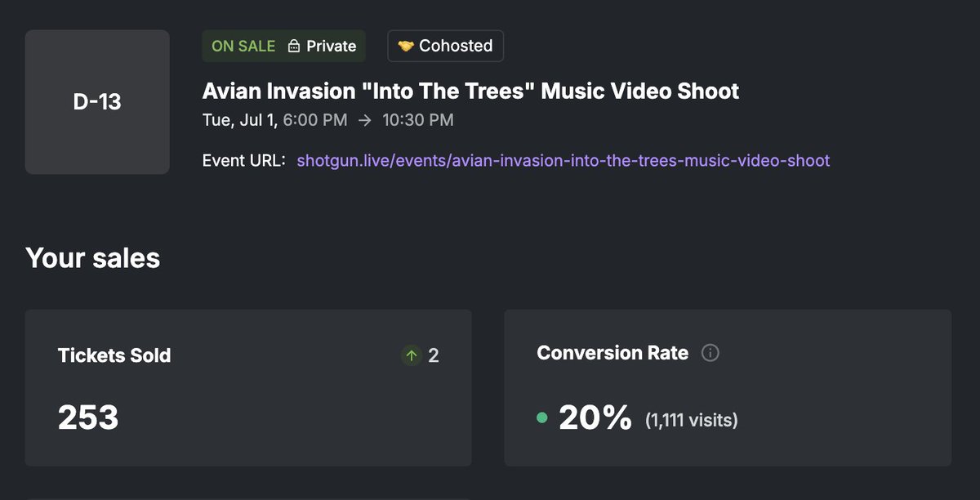Click the Conversion Rate info icon

(710, 353)
